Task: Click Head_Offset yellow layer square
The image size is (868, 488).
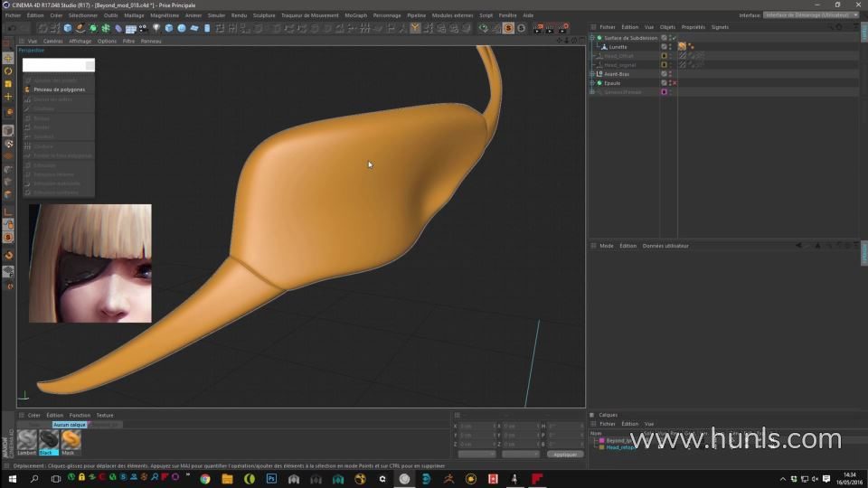Action: pyautogui.click(x=664, y=56)
